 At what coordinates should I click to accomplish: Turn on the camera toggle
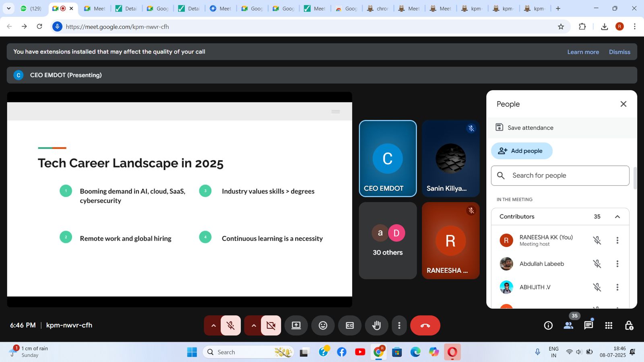271,325
